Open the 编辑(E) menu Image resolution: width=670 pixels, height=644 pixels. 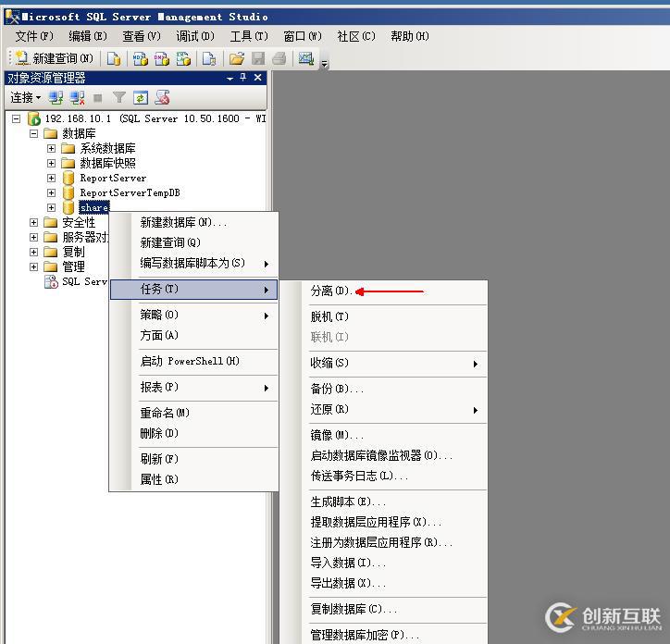click(x=88, y=36)
